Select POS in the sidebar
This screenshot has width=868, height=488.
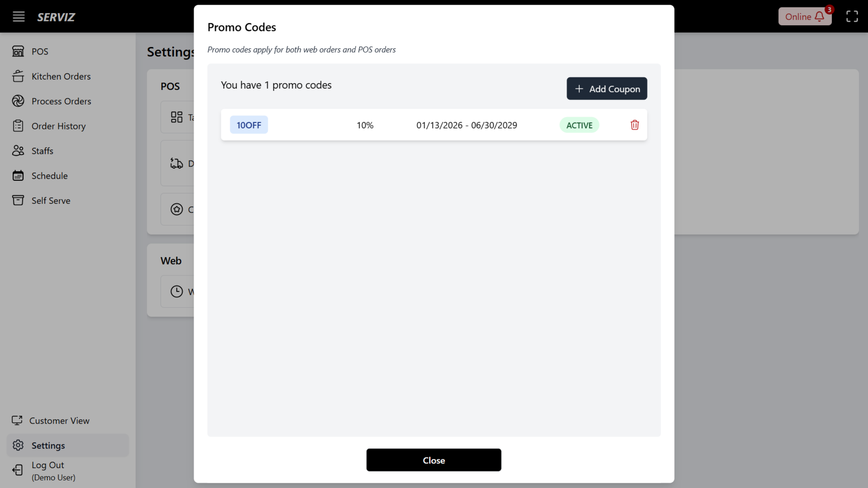coord(39,51)
